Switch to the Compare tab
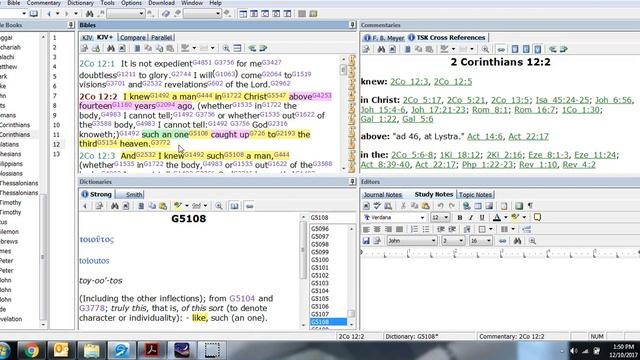Viewport: 640px width, 360px height. [x=133, y=38]
